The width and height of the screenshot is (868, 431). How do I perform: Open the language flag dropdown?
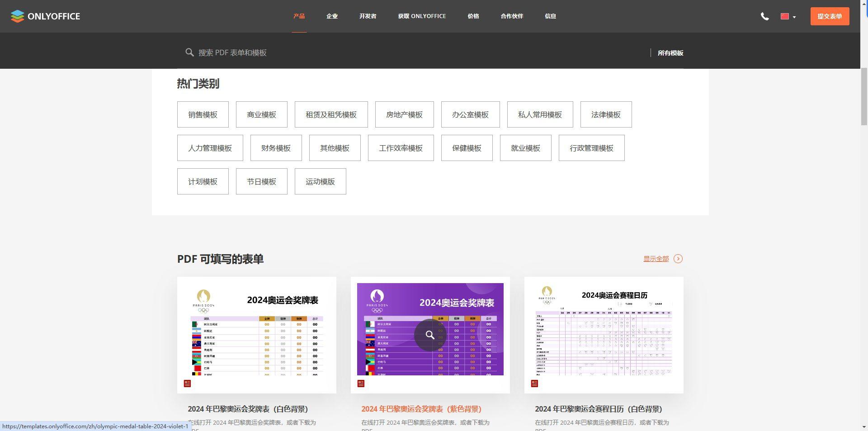(788, 16)
